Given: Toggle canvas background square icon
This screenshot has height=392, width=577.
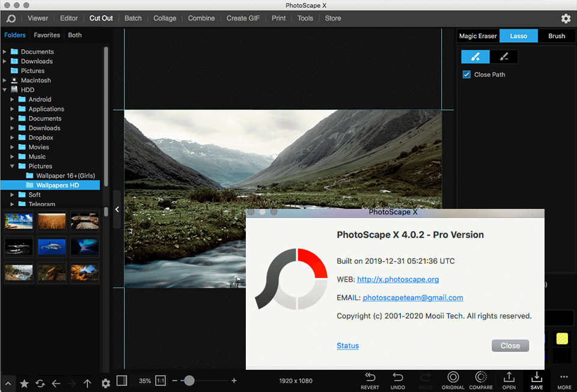Looking at the screenshot, I should pos(122,381).
